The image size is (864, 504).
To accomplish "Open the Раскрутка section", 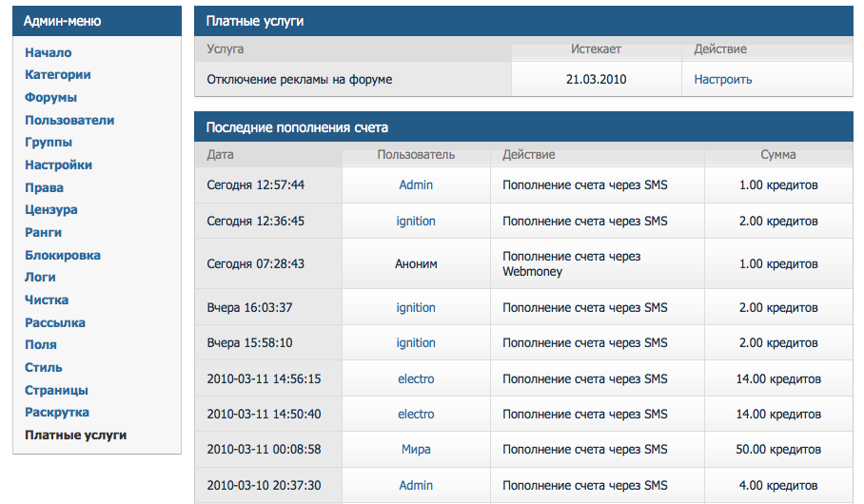I will pos(57,413).
